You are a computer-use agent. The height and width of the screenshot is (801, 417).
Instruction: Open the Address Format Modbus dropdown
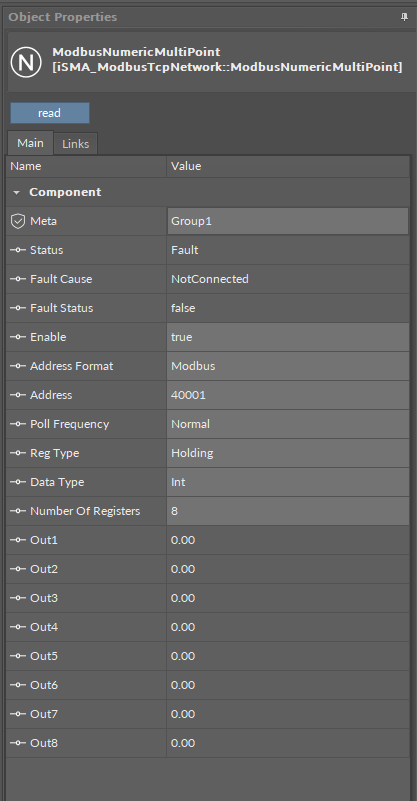tap(288, 366)
